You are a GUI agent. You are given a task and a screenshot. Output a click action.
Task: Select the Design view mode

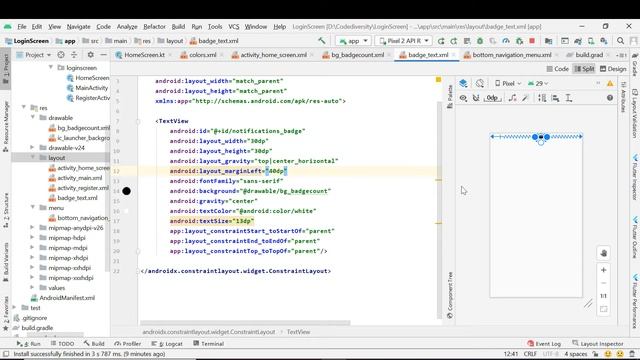click(613, 69)
